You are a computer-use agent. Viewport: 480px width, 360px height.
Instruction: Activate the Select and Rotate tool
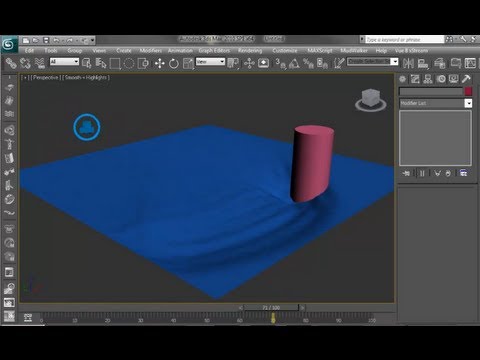point(174,63)
